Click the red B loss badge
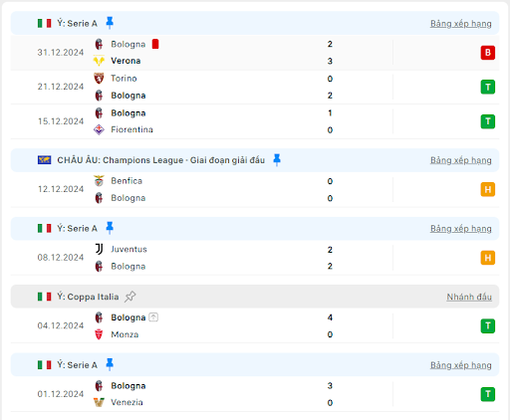This screenshot has width=510, height=420. coord(488,53)
